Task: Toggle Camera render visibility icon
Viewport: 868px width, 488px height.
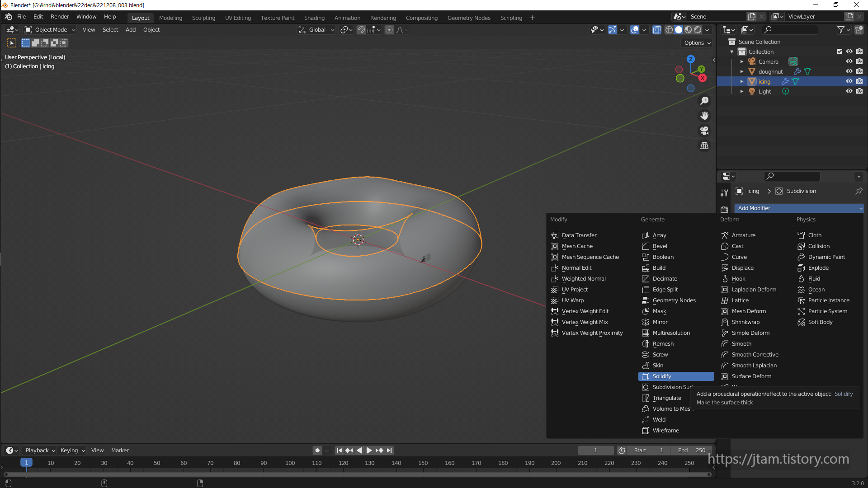Action: click(859, 61)
